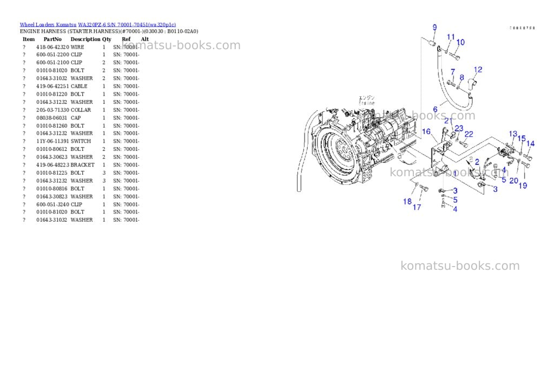The image size is (554, 392).
Task: Select part number 01010-80612
Action: [51, 149]
